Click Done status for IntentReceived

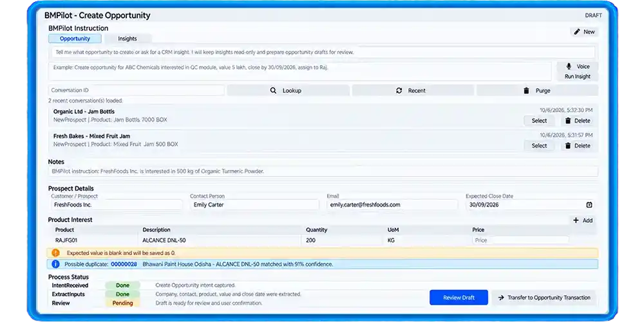coord(122,285)
